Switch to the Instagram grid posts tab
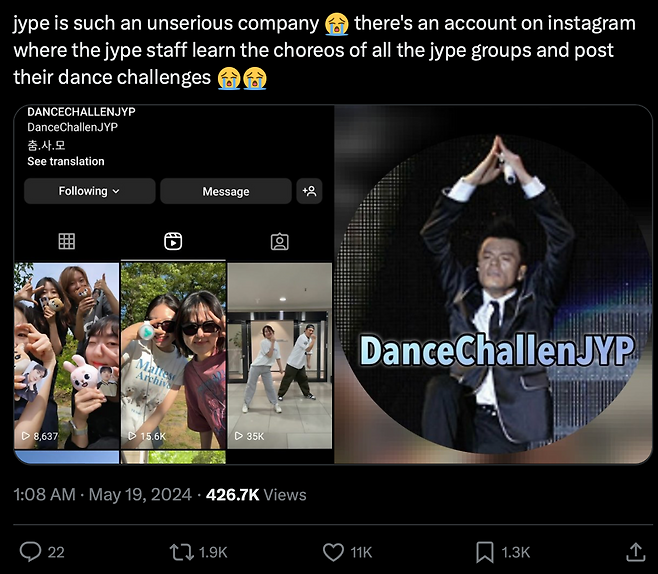Screen dimensions: 658x574 pos(67,241)
